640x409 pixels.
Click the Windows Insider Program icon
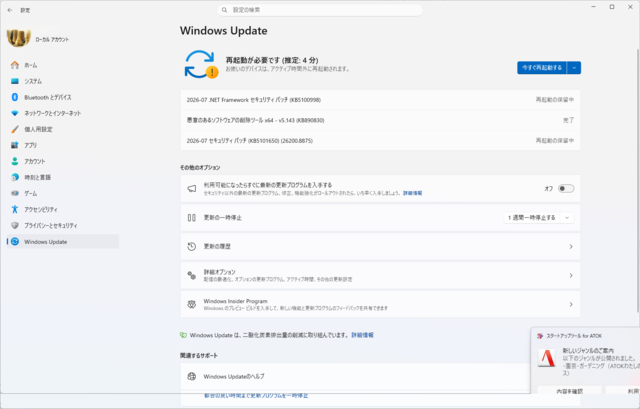(x=191, y=304)
